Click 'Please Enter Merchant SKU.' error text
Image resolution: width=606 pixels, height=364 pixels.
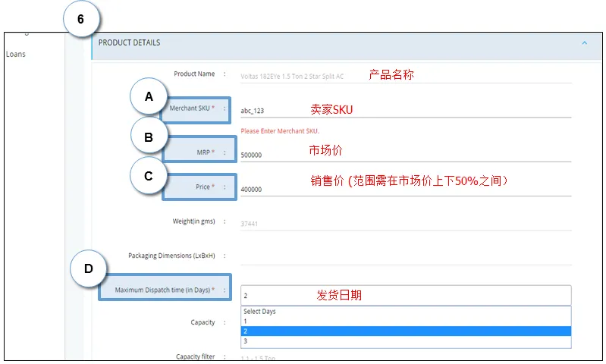[x=280, y=131]
